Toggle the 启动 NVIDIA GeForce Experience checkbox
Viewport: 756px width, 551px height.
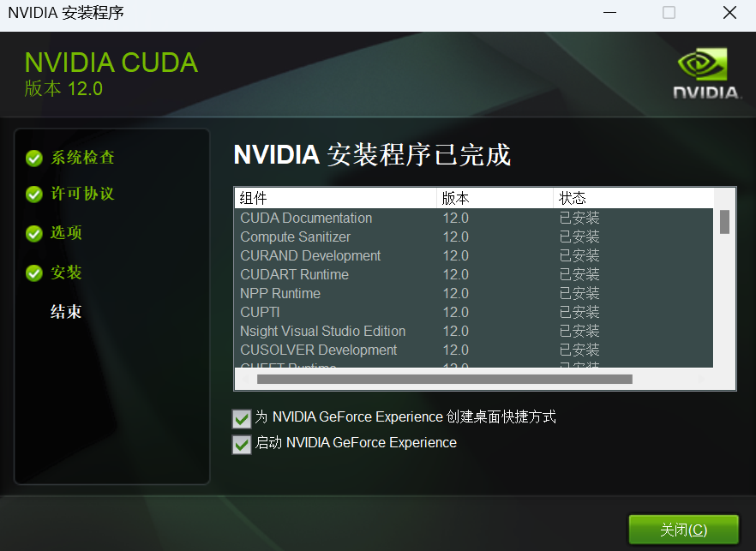pyautogui.click(x=242, y=445)
